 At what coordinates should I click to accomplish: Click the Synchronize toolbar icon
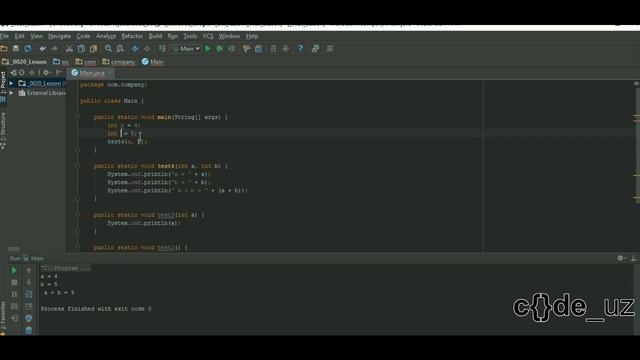point(28,49)
